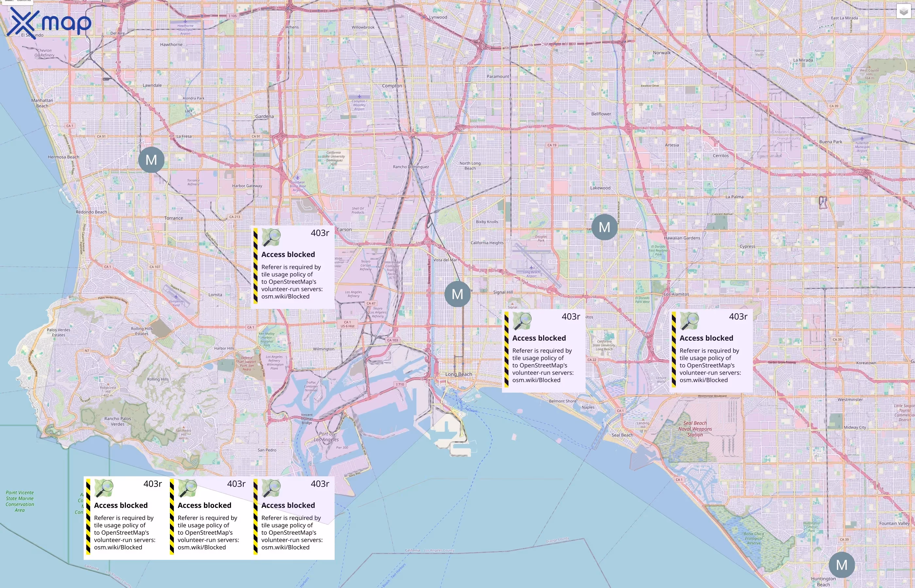Click the Point Vicente State Marine Conservation Area label
The width and height of the screenshot is (915, 588).
click(x=20, y=501)
